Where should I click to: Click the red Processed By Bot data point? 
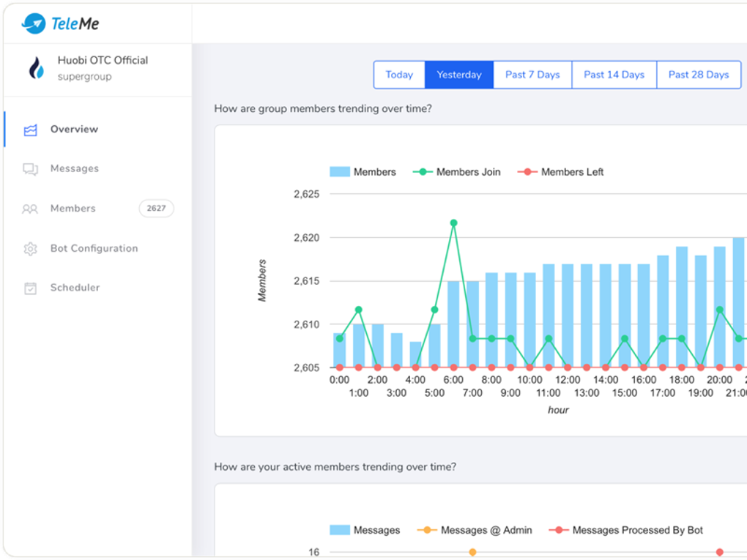(720, 553)
